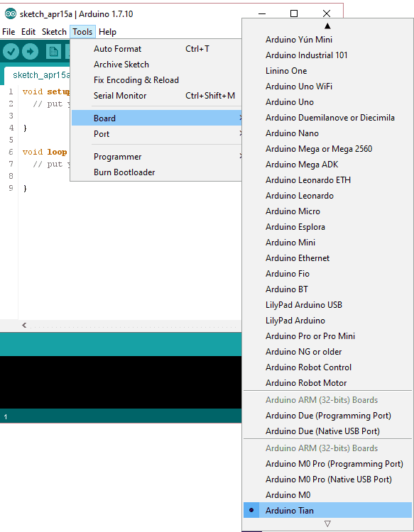Screen dimensions: 414x532
Task: Click the up arrow atop board list
Action: pyautogui.click(x=327, y=26)
